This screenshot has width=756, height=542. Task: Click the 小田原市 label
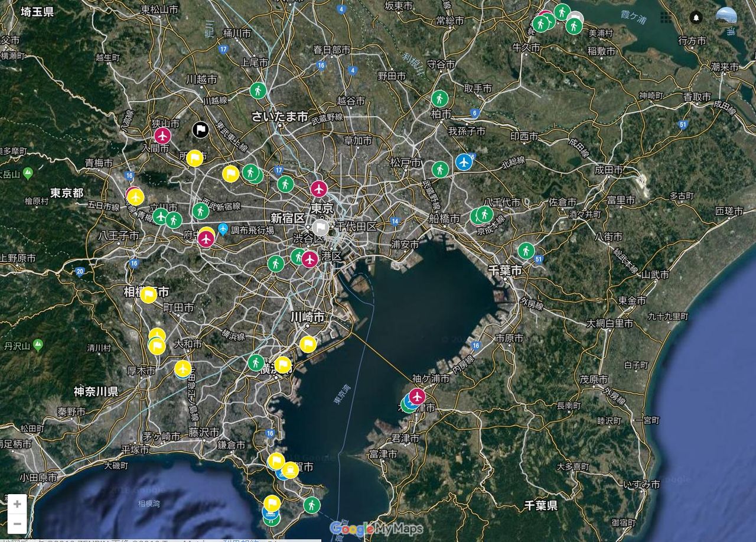coord(38,478)
